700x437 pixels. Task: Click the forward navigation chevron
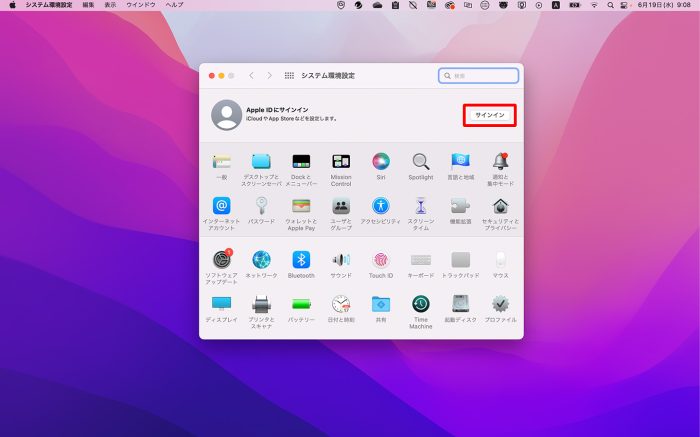(x=269, y=75)
